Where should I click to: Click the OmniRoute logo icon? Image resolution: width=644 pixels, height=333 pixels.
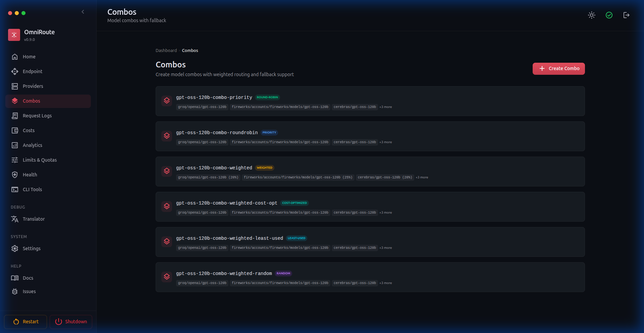pyautogui.click(x=14, y=35)
